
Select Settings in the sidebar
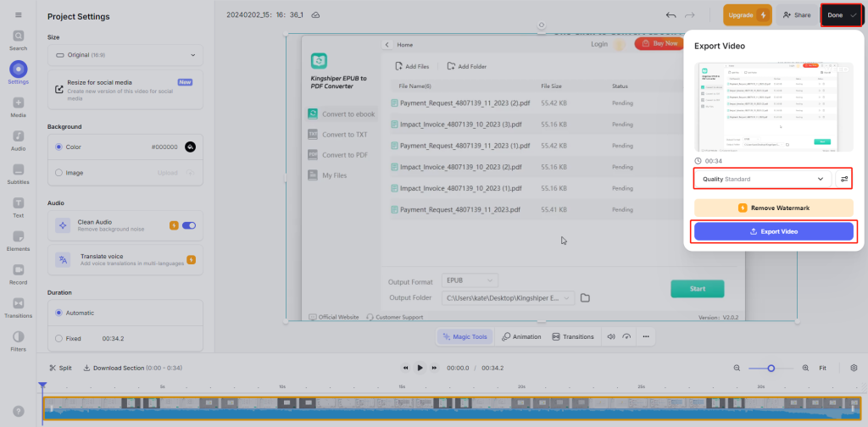pos(19,73)
